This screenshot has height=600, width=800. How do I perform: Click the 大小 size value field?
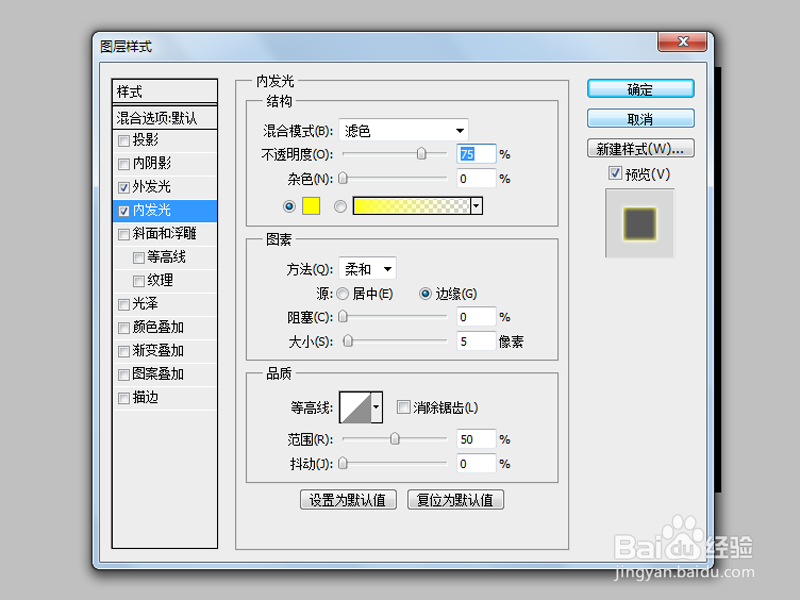(x=477, y=341)
